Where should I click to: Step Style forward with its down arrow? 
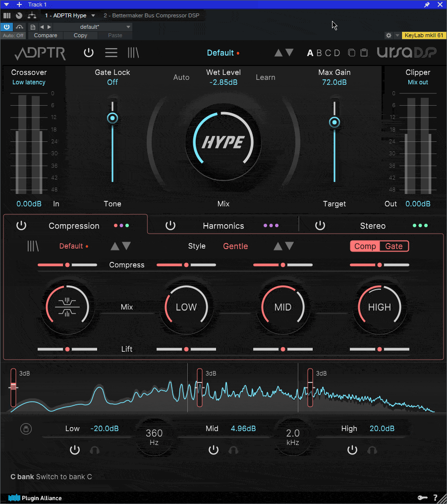click(289, 246)
